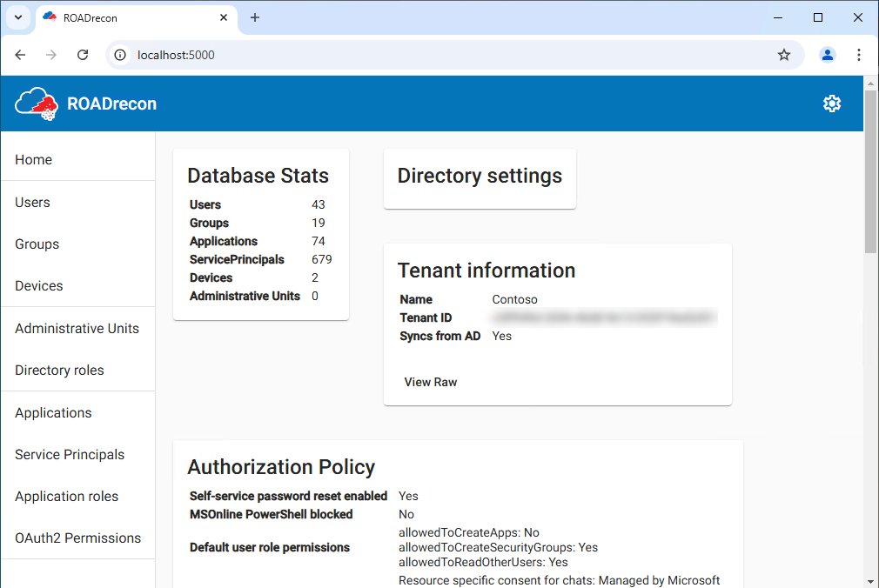The width and height of the screenshot is (879, 588).
Task: Select the ROADrecon browser tab
Action: [137, 17]
